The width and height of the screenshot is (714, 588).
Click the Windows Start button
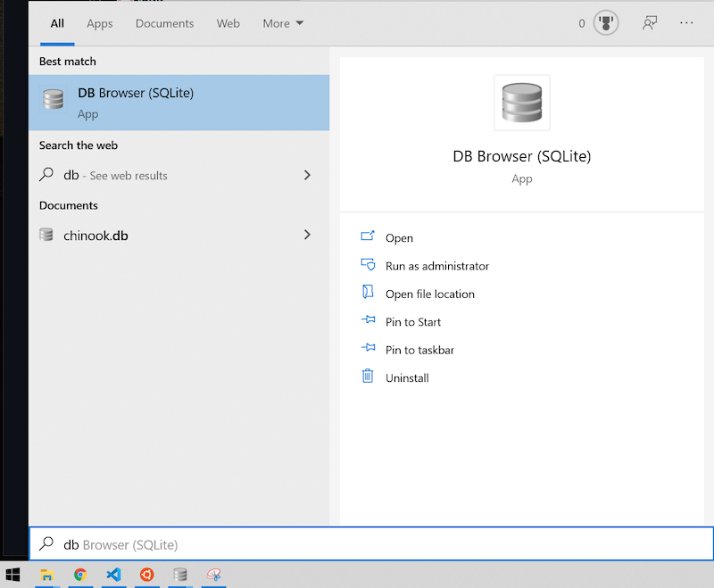[13, 576]
